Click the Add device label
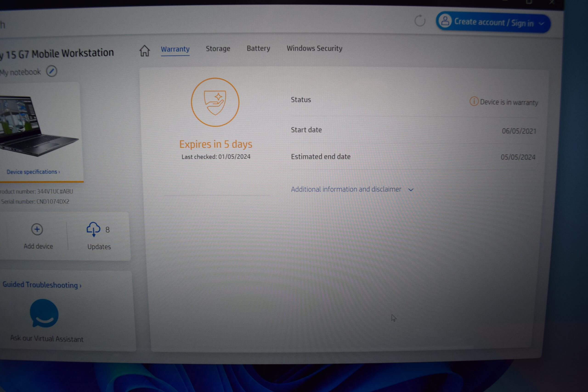Viewport: 588px width, 392px height. coord(38,246)
